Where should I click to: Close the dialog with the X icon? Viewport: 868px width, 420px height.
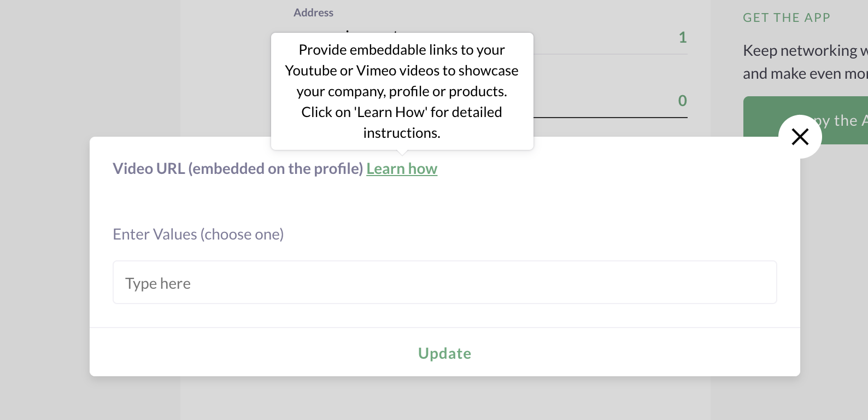[800, 137]
